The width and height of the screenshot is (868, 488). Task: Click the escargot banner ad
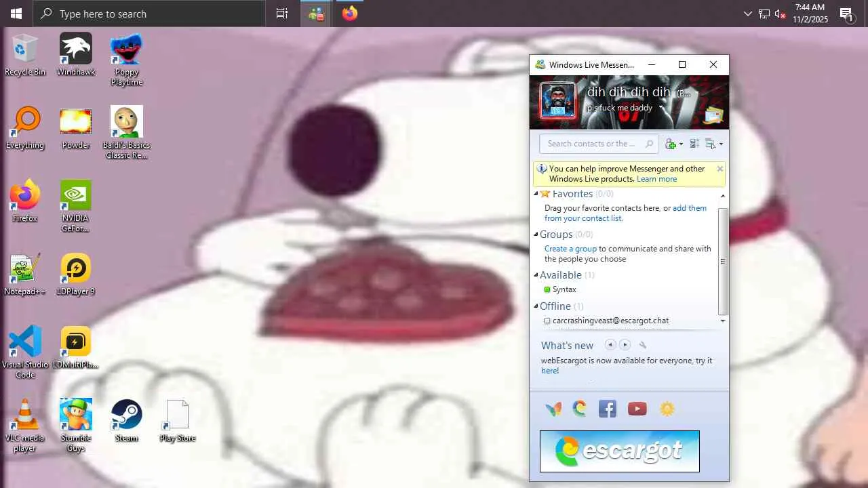(x=620, y=451)
